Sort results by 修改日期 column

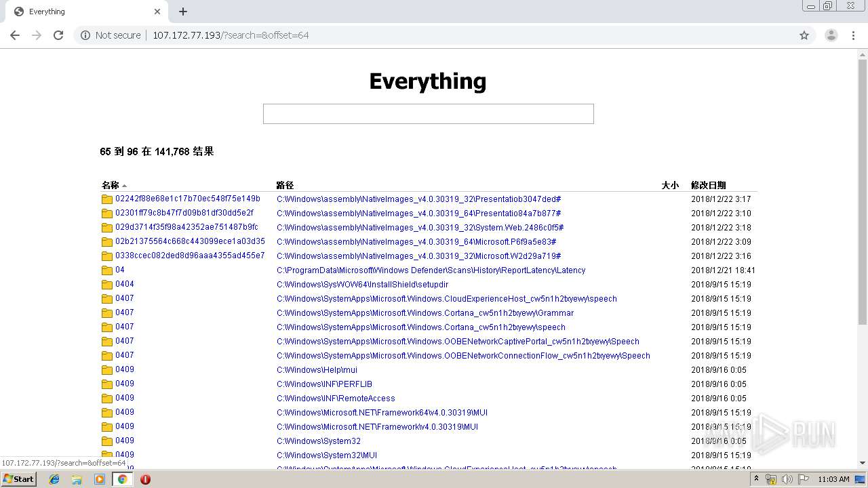pos(708,185)
